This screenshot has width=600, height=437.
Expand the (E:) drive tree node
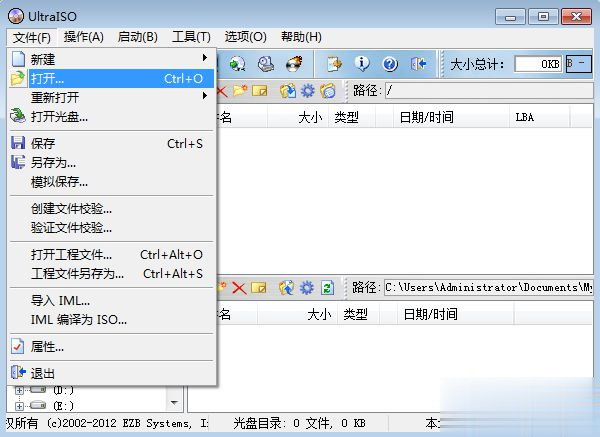point(19,406)
